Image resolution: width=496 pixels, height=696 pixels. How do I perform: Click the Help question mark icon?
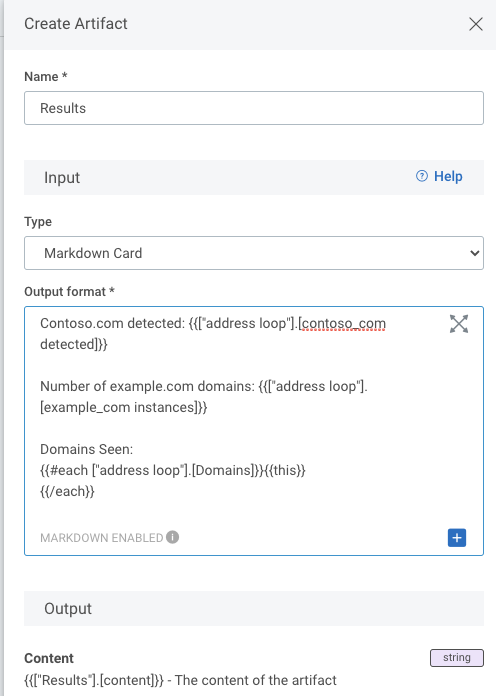tap(421, 176)
